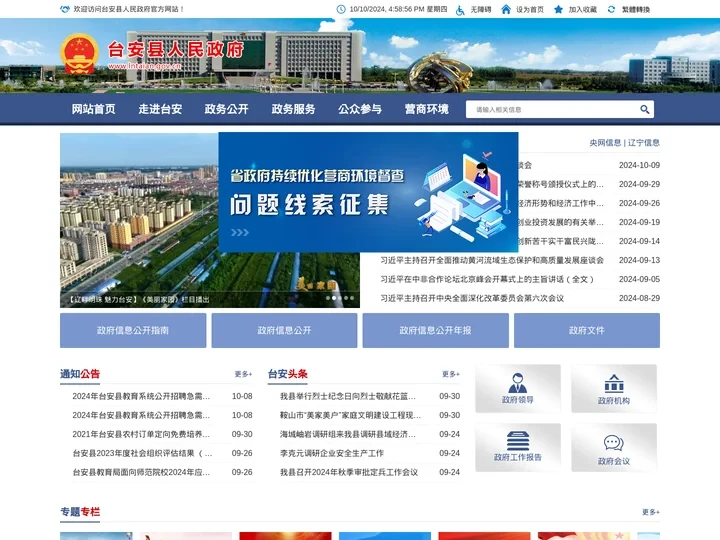The width and height of the screenshot is (720, 540).
Task: Open 政务服务 navigation menu
Action: point(293,109)
